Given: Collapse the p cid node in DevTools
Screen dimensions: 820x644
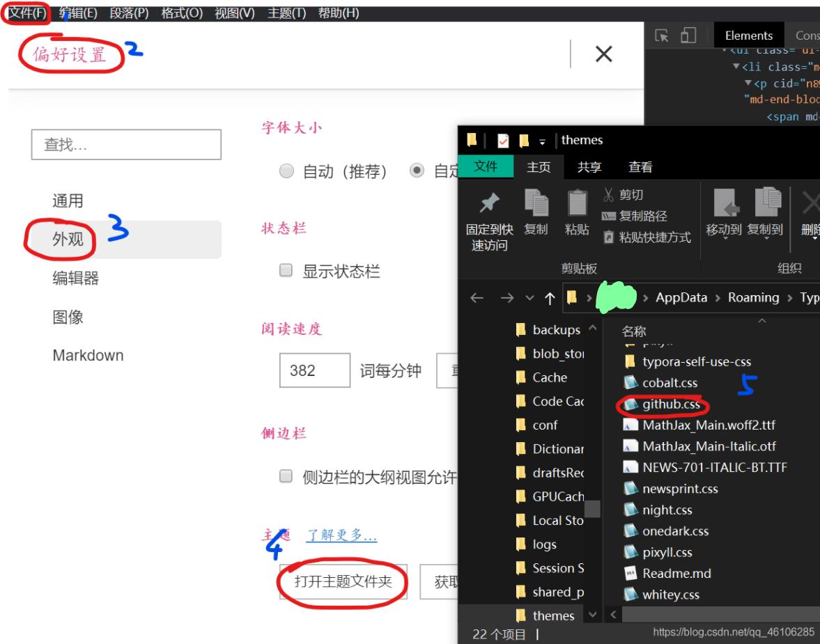Looking at the screenshot, I should tap(748, 83).
